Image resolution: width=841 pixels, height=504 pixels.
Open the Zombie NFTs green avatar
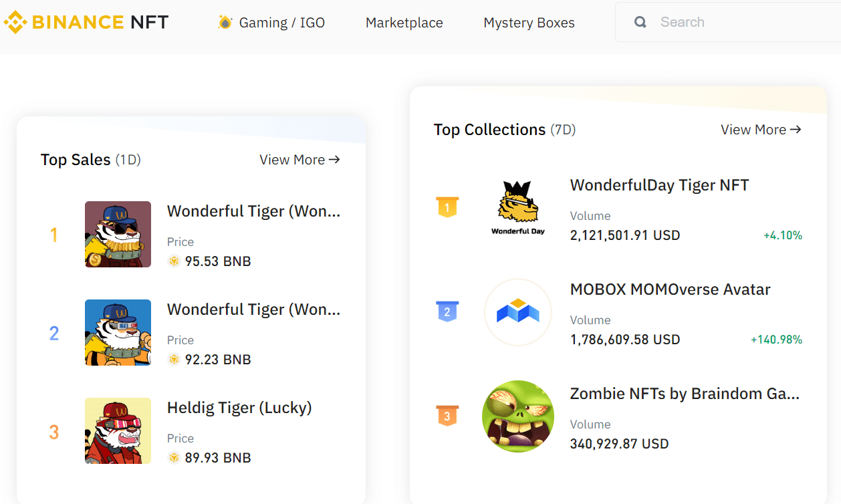(x=518, y=416)
